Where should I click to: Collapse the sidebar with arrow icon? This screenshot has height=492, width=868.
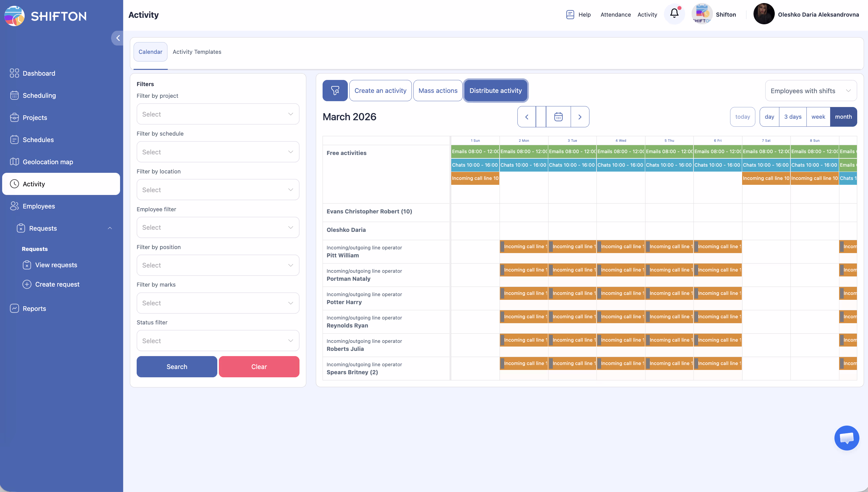[x=118, y=38]
